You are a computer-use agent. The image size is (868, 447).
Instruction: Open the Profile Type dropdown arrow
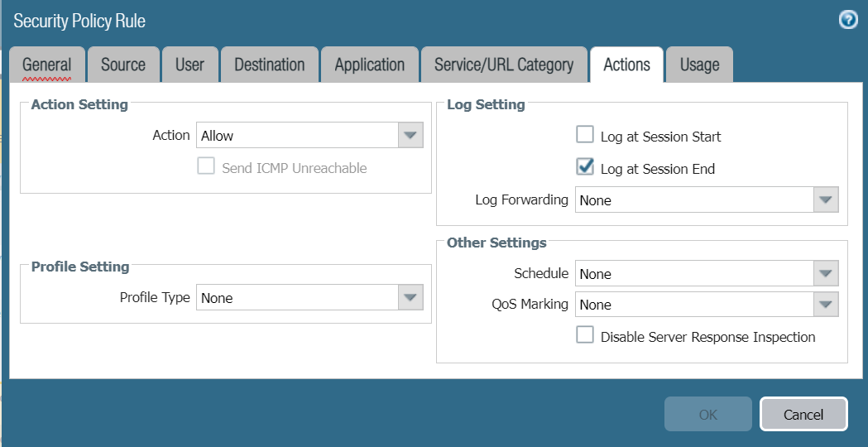(410, 298)
